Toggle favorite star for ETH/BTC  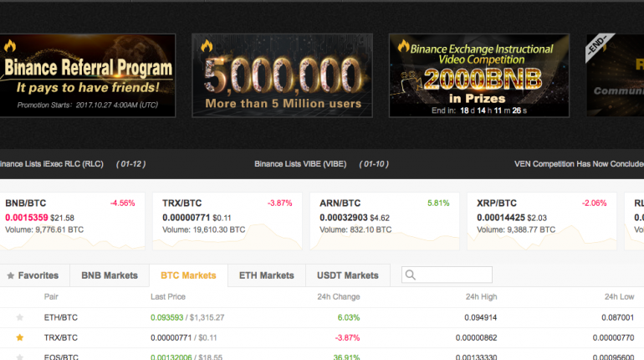(20, 317)
